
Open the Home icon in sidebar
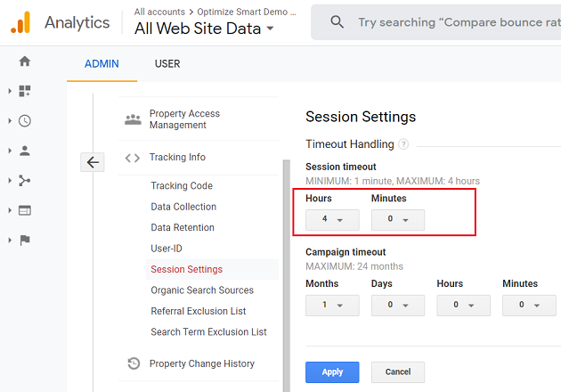25,61
